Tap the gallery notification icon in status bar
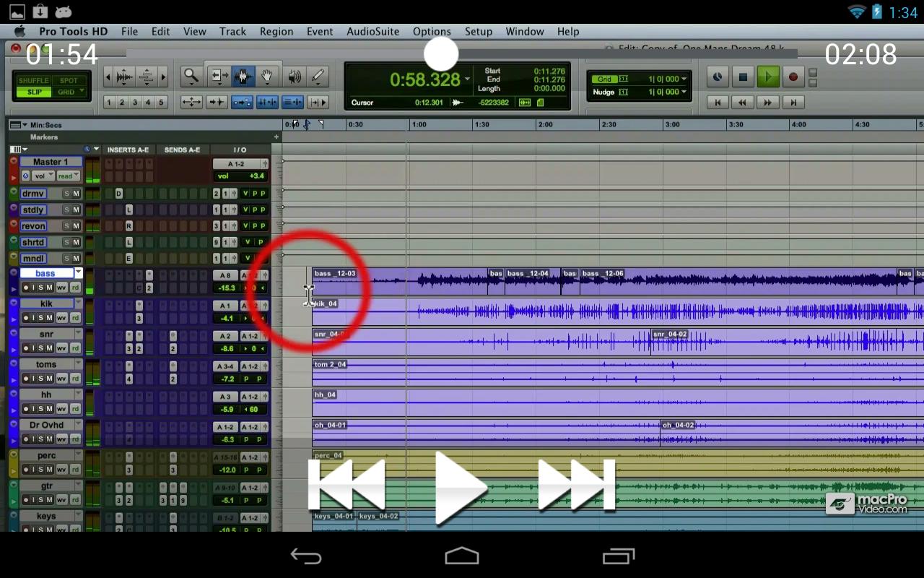 tap(16, 12)
